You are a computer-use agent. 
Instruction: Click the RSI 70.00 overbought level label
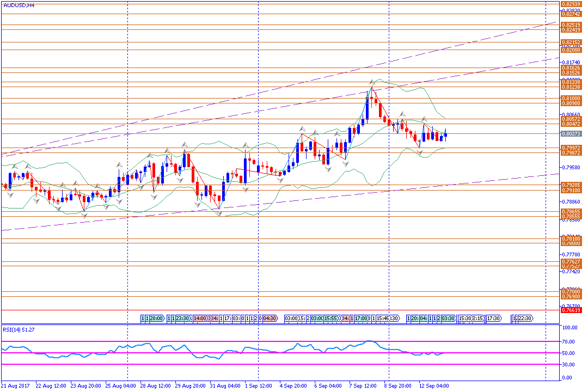(569, 342)
